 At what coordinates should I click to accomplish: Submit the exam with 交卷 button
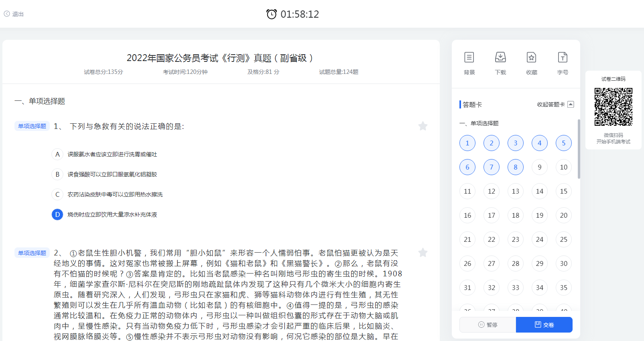point(544,325)
